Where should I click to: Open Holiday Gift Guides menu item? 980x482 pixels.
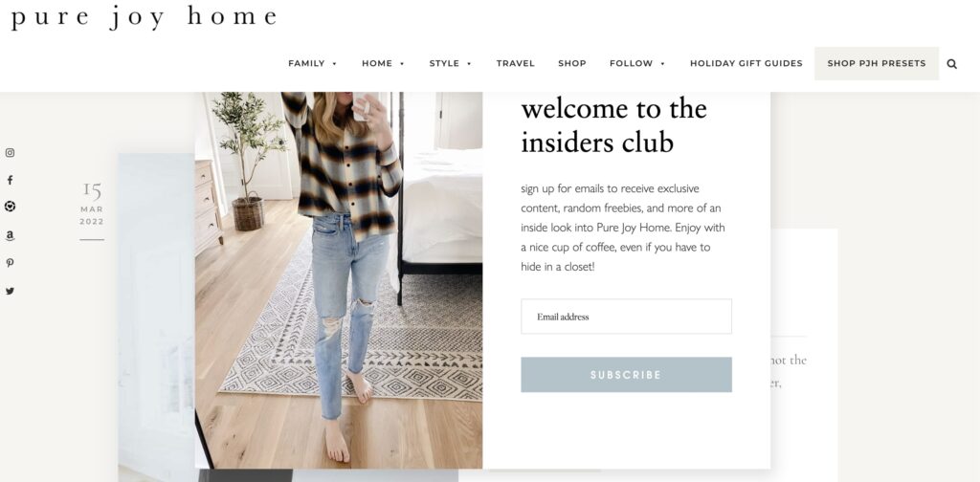tap(746, 63)
